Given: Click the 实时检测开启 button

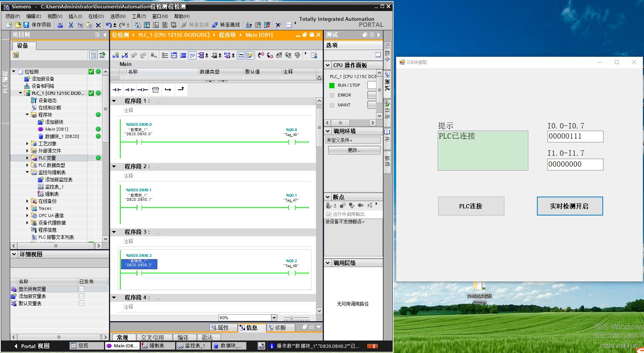Looking at the screenshot, I should [x=569, y=206].
